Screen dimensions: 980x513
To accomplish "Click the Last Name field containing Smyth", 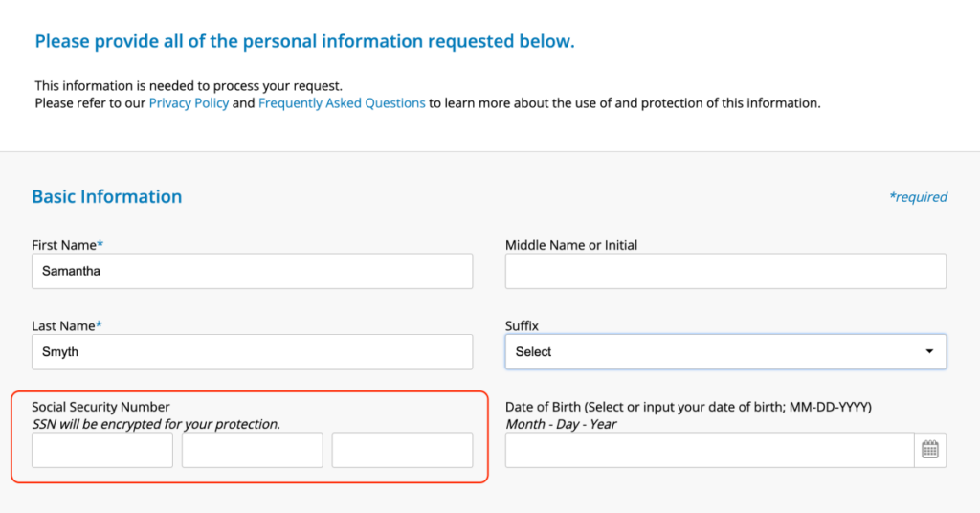I will pyautogui.click(x=252, y=352).
